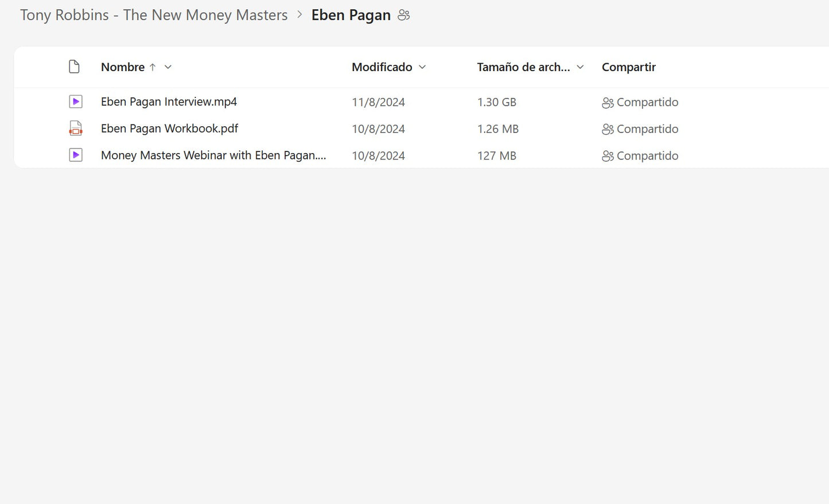The height and width of the screenshot is (504, 829).
Task: Click the file type column header icon
Action: point(74,67)
